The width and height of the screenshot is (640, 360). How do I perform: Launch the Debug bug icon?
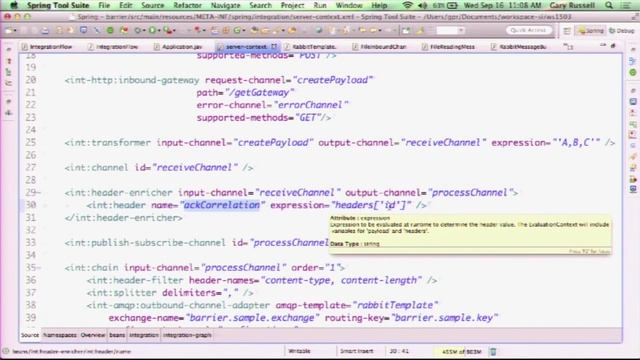pyautogui.click(x=138, y=31)
